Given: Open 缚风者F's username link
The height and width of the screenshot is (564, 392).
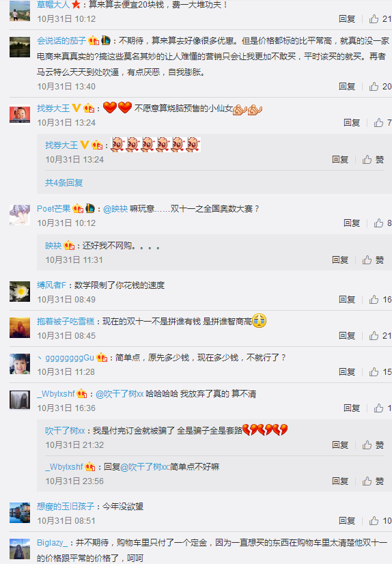Looking at the screenshot, I should (x=51, y=285).
